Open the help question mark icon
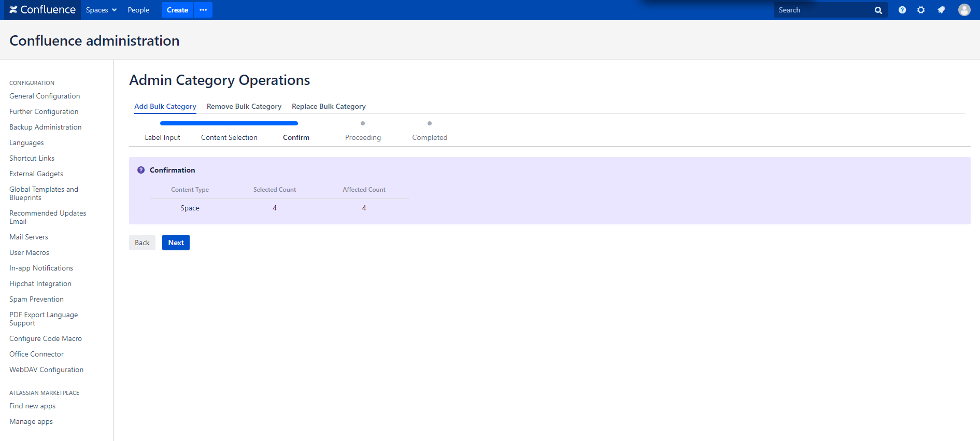The width and height of the screenshot is (980, 441). 902,10
